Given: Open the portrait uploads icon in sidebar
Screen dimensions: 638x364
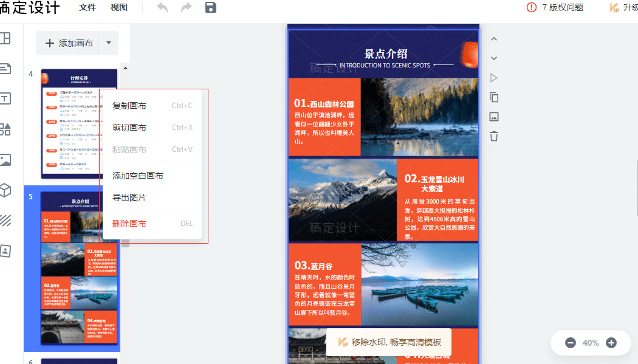Looking at the screenshot, I should [x=5, y=251].
